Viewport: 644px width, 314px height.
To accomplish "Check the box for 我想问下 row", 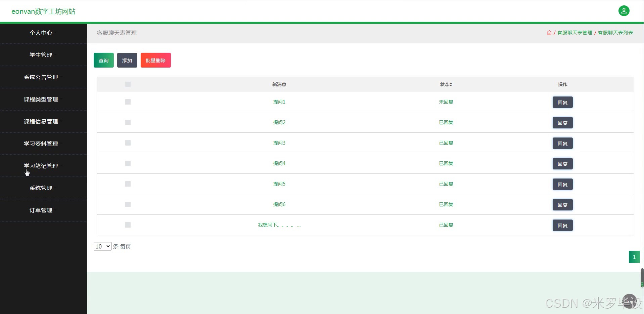I will click(128, 225).
